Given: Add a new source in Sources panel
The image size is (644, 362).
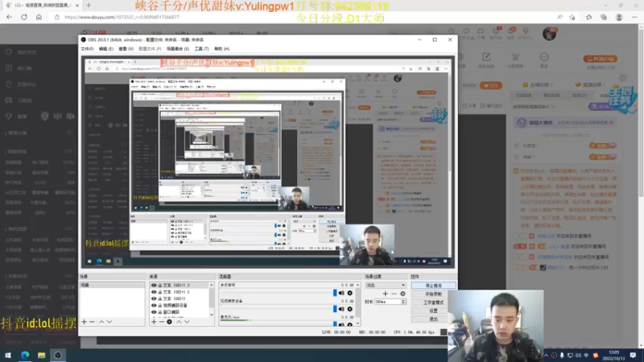Looking at the screenshot, I should (154, 322).
